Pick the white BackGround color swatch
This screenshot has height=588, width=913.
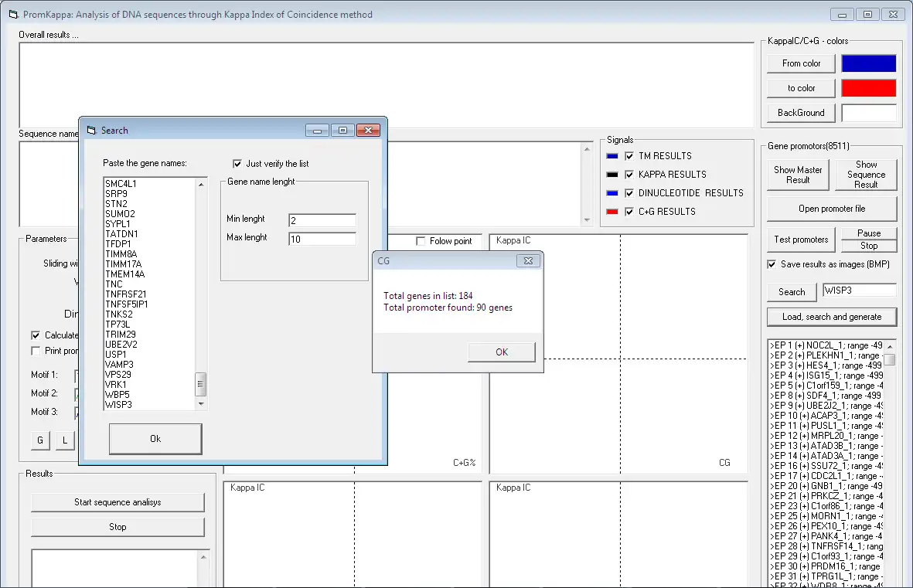pyautogui.click(x=869, y=113)
